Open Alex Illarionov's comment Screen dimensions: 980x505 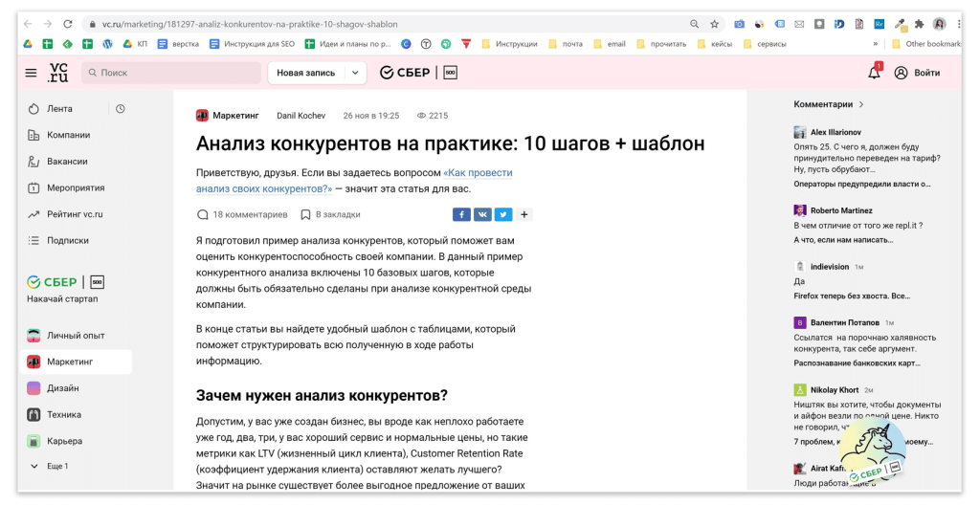tap(866, 158)
